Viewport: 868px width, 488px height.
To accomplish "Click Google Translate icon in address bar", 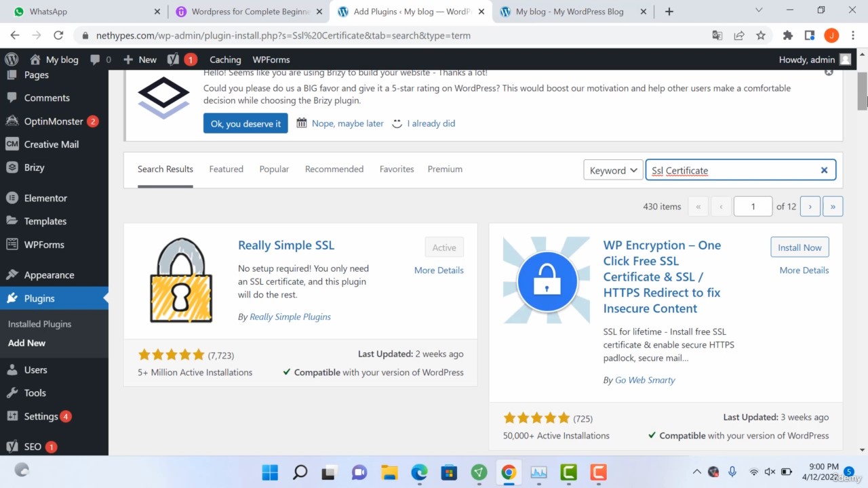I will click(717, 35).
